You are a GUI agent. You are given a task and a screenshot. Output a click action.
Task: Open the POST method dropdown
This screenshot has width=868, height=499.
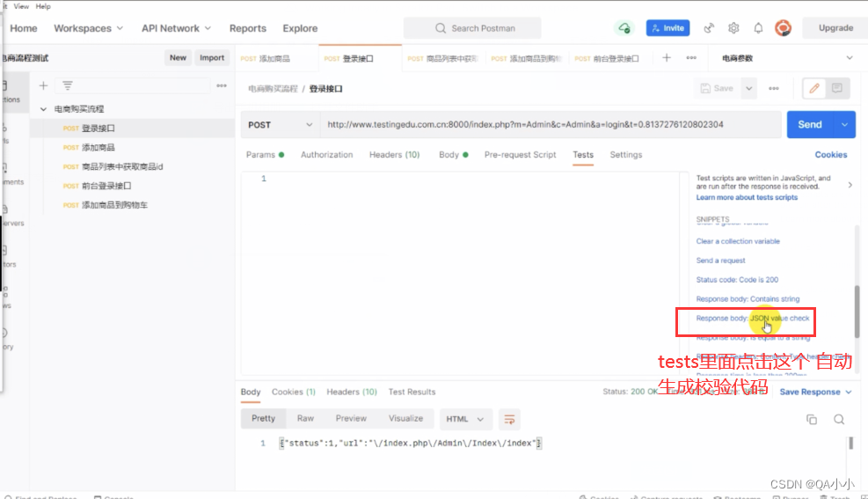[x=281, y=125]
